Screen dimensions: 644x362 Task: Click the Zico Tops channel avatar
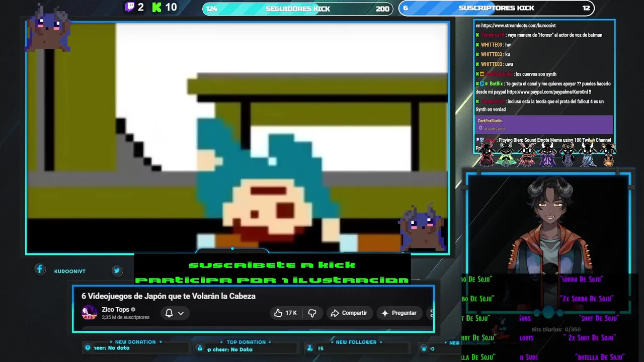click(90, 313)
